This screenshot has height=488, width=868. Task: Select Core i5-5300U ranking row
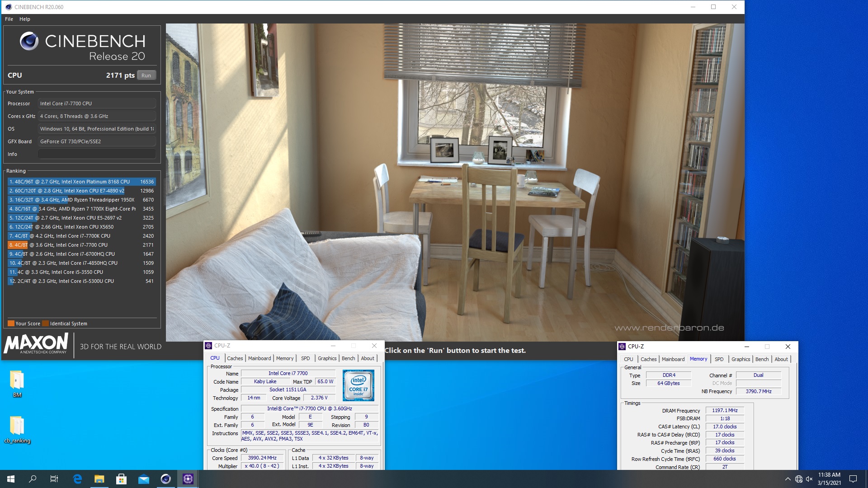(x=81, y=281)
